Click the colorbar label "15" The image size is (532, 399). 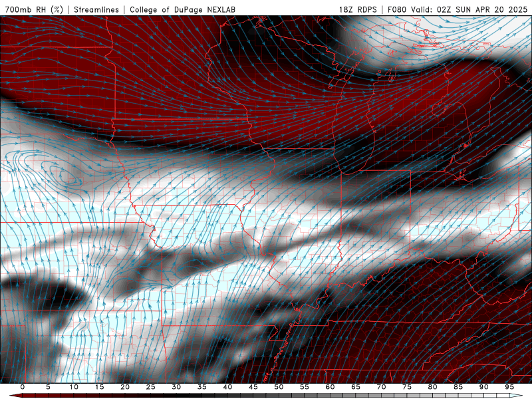click(x=99, y=387)
